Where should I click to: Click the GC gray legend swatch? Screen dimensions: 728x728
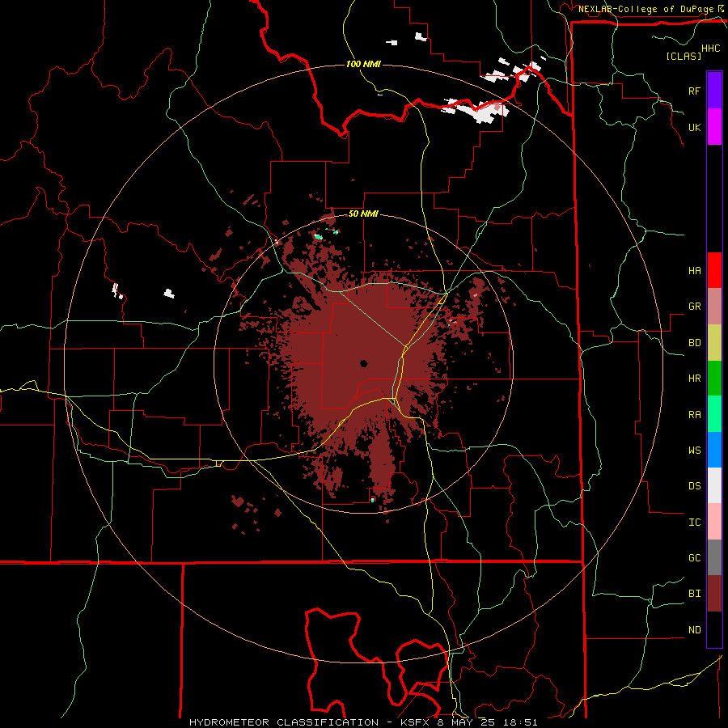point(714,557)
